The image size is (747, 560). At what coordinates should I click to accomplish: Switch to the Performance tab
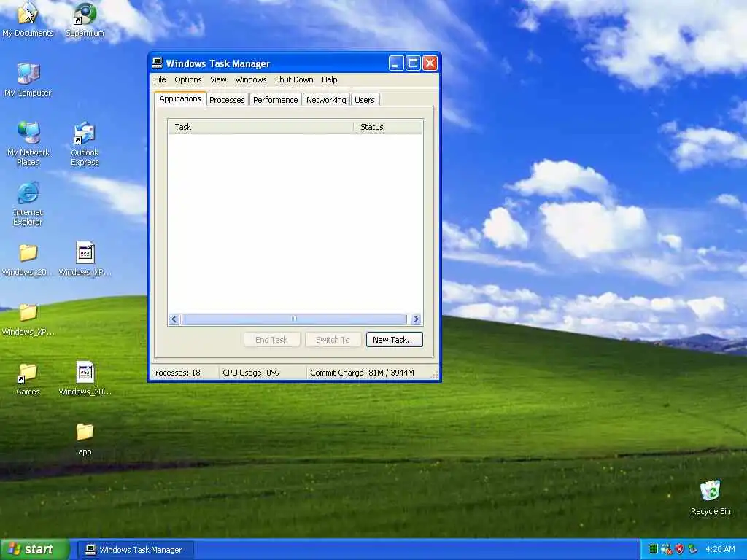(275, 99)
